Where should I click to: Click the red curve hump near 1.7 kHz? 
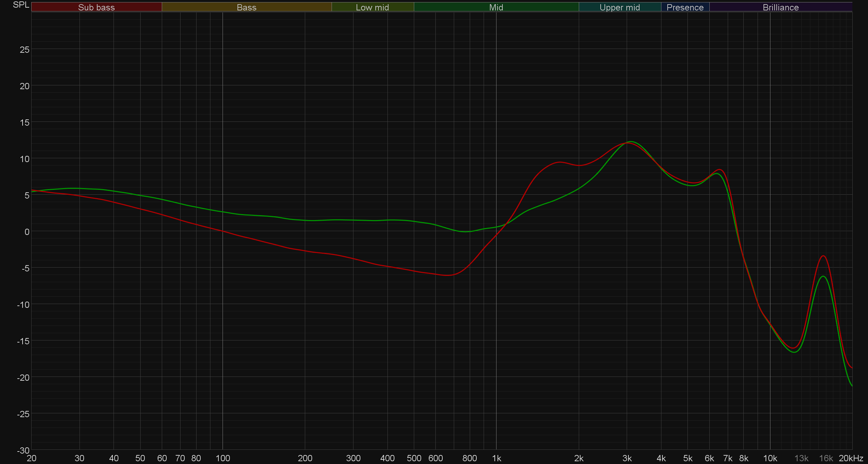(560, 162)
